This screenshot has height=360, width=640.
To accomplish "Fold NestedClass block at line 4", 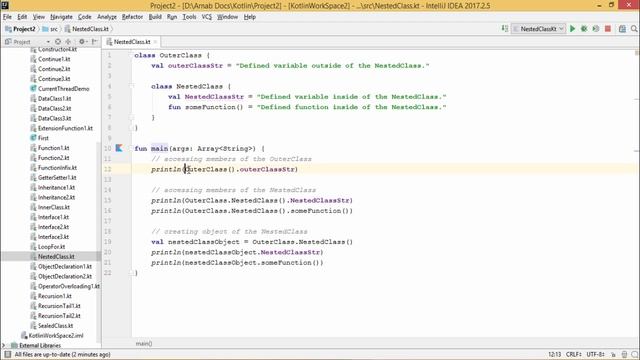I will pyautogui.click(x=132, y=86).
